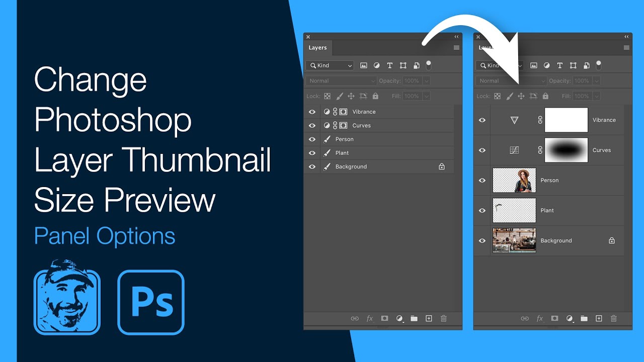The image size is (644, 362).
Task: Select Vibrance white mask thumbnail, right panel
Action: pos(567,120)
